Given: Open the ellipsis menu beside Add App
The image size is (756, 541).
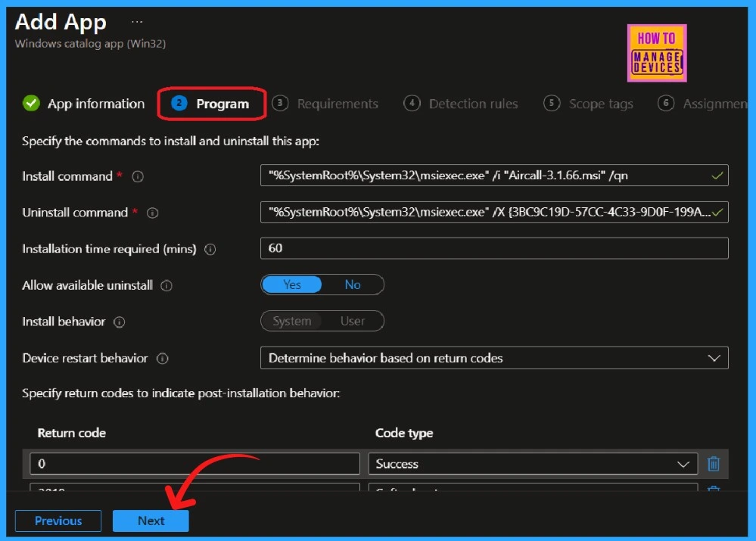Looking at the screenshot, I should pos(137,22).
